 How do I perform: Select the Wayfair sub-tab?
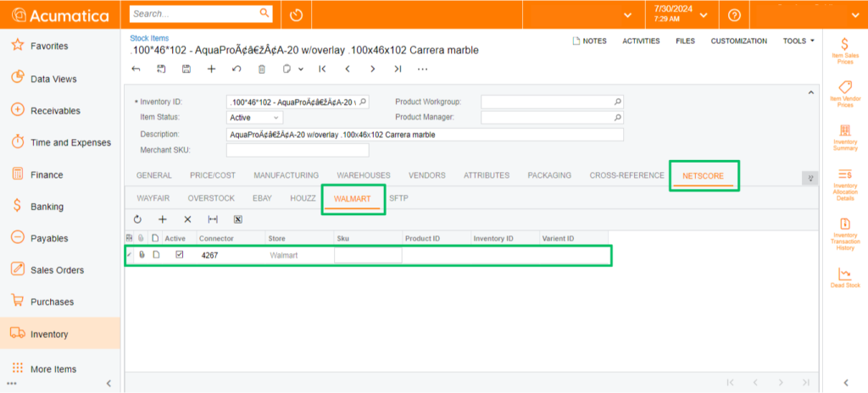click(153, 198)
